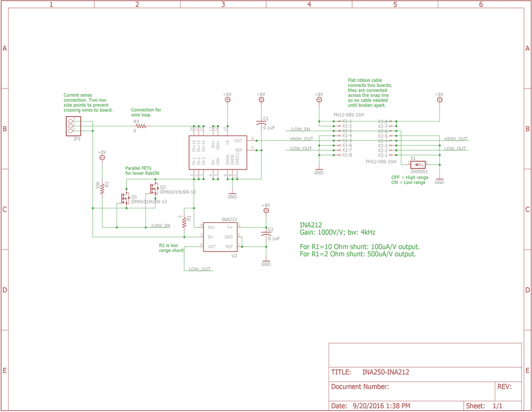532x412 pixels.
Task: Select the R2 10k resistor
Action: [102, 189]
